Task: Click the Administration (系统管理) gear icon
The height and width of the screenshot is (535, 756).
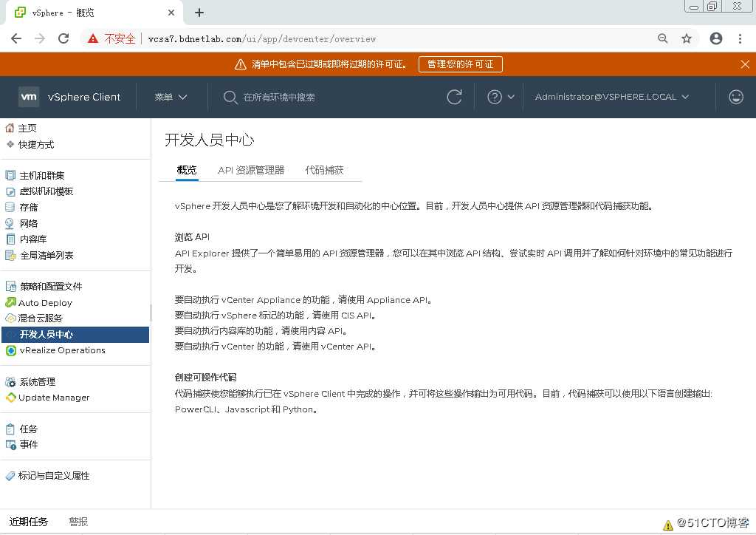Action: tap(10, 381)
